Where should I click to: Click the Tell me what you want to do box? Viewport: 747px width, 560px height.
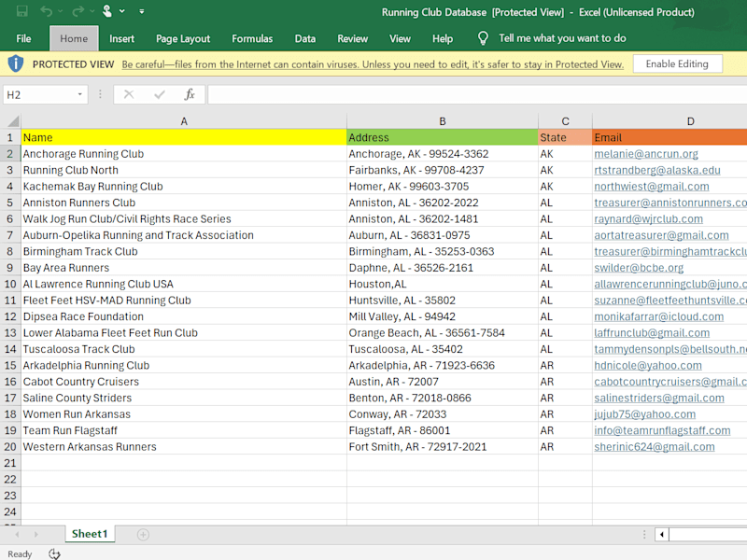pos(562,38)
